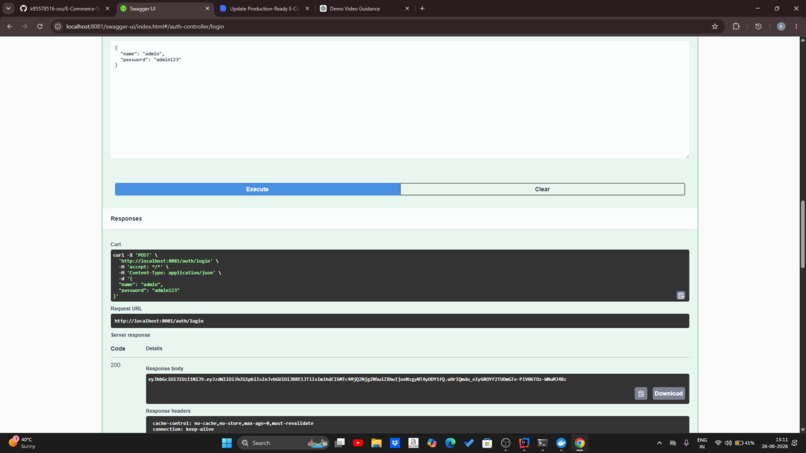This screenshot has width=806, height=453.
Task: Open Microsoft Store from taskbar
Action: (x=487, y=443)
